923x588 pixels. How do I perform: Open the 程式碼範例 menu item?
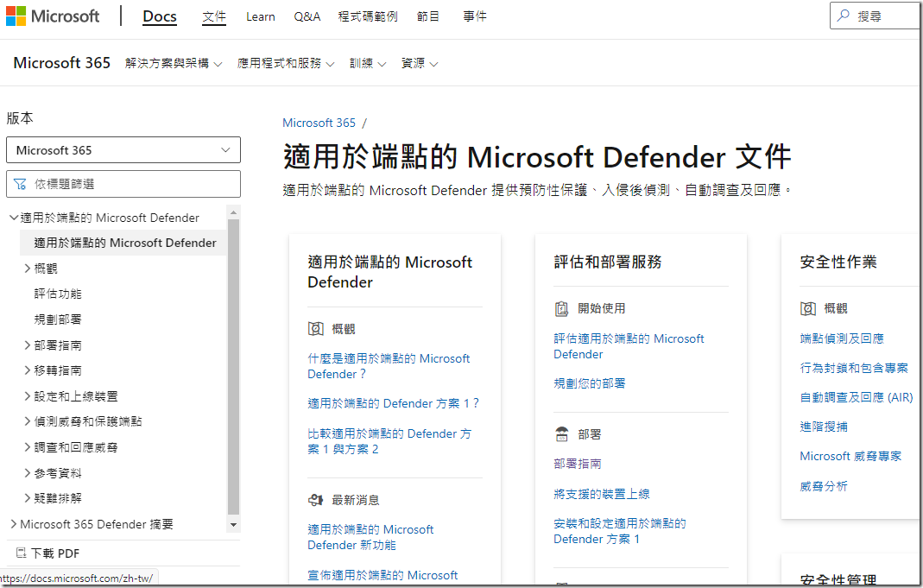368,16
